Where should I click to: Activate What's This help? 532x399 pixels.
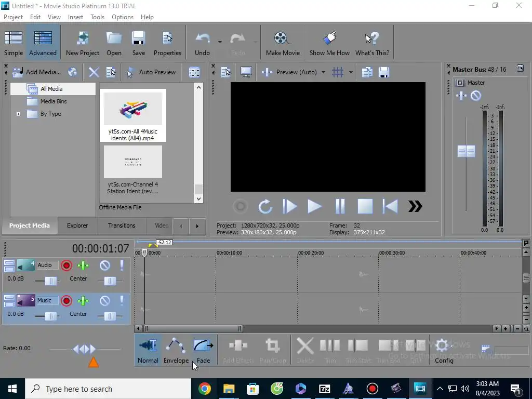372,43
